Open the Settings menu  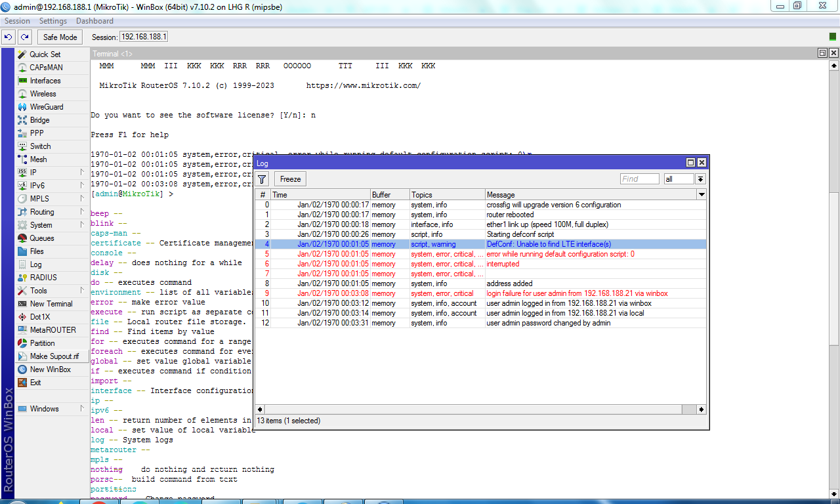(53, 21)
